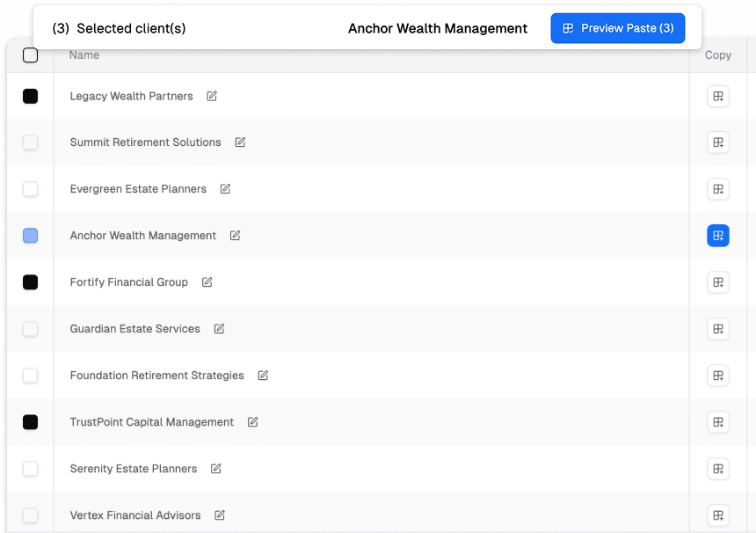The width and height of the screenshot is (756, 533).
Task: Edit the Anchor Wealth Management entry
Action: pyautogui.click(x=235, y=236)
